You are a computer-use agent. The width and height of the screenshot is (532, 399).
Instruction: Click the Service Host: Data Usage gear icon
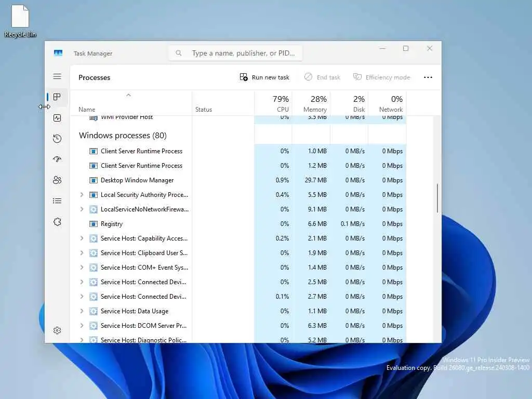click(x=94, y=311)
